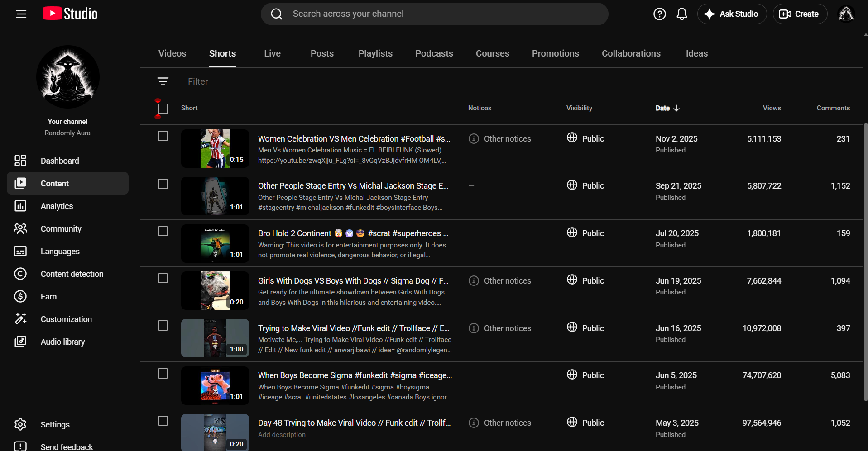Click the Ask Studio button
Image resolution: width=868 pixels, height=451 pixels.
click(732, 14)
